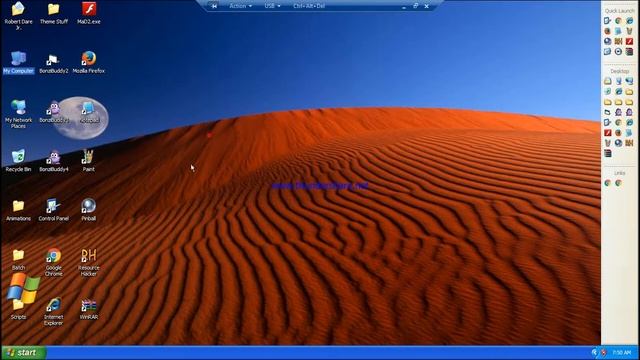Launch Firefox from the Quick Launch section
This screenshot has width=640, height=360.
pyautogui.click(x=607, y=31)
